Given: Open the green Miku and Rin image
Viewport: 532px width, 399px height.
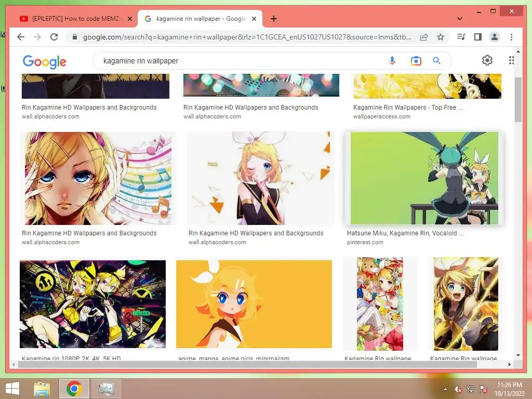Looking at the screenshot, I should [x=424, y=179].
